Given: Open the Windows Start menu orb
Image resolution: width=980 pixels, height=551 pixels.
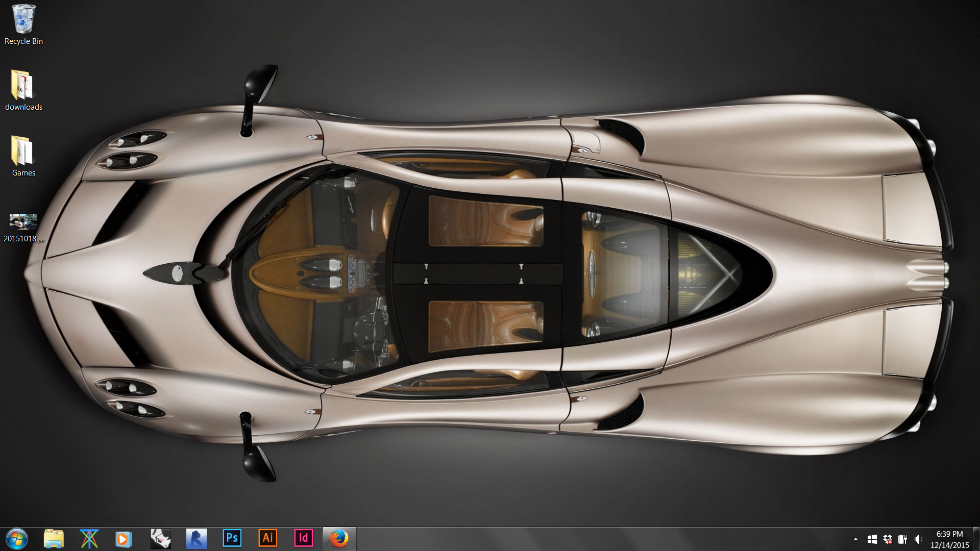Looking at the screenshot, I should click(x=17, y=539).
